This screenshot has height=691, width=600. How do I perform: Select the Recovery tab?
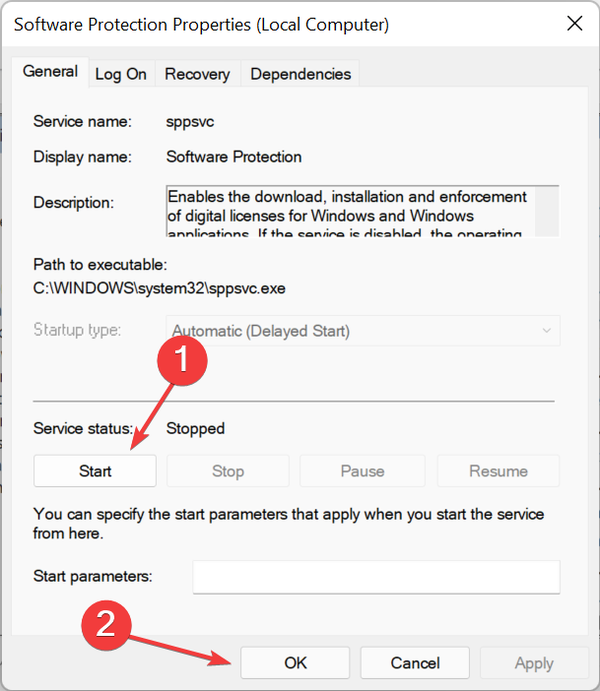pyautogui.click(x=197, y=74)
